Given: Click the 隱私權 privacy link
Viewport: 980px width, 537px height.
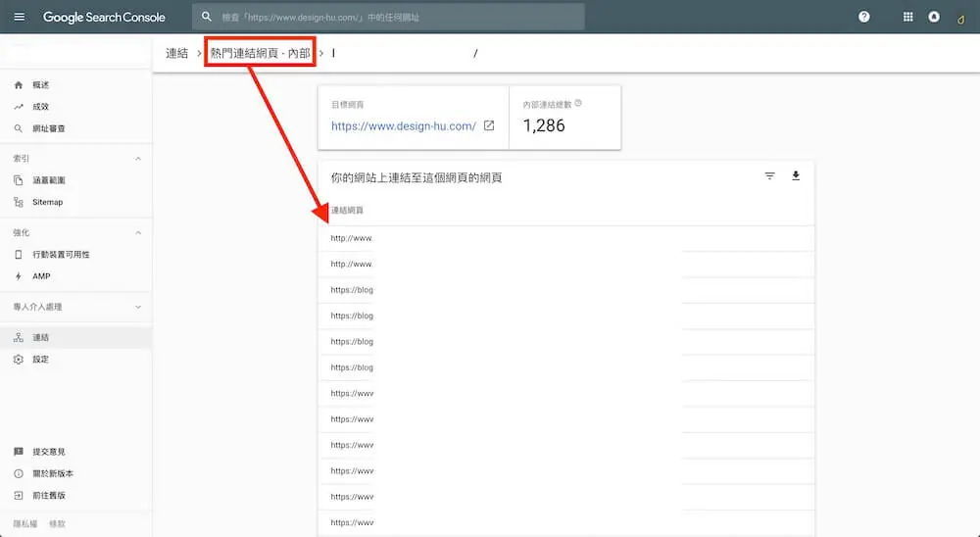Looking at the screenshot, I should [25, 524].
